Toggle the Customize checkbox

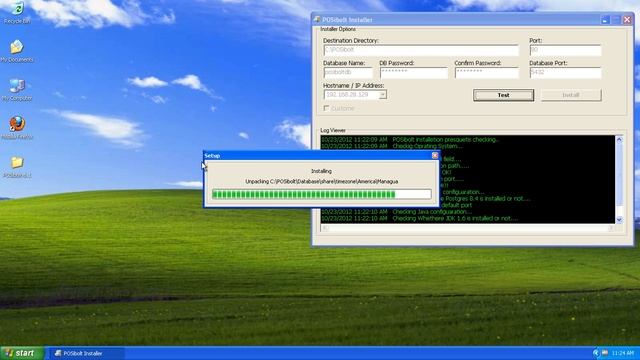(326, 108)
